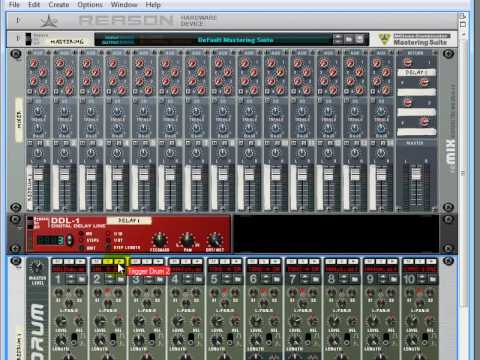Click DELAY 1 return label in mixer
The height and width of the screenshot is (360, 480).
416,72
